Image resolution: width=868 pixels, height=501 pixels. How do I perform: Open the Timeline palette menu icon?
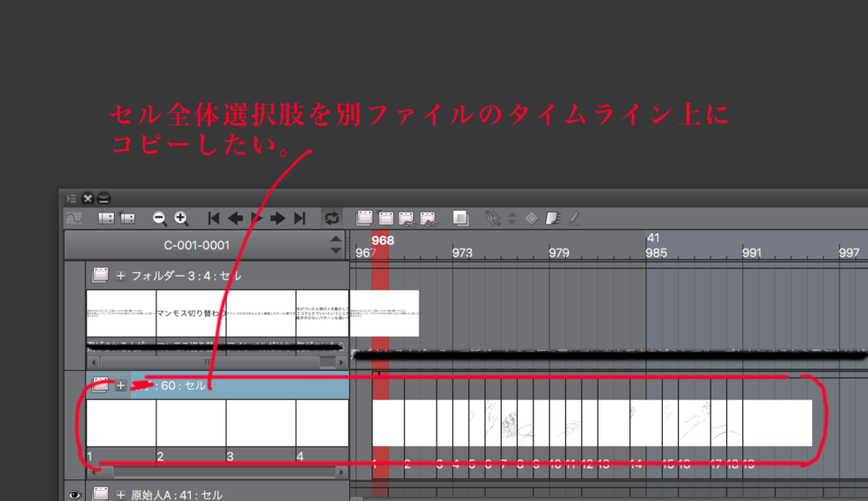(x=71, y=198)
